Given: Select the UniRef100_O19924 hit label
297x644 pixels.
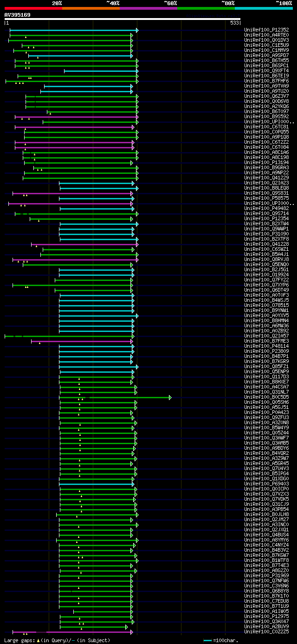Looking at the screenshot, I should pyautogui.click(x=266, y=275).
